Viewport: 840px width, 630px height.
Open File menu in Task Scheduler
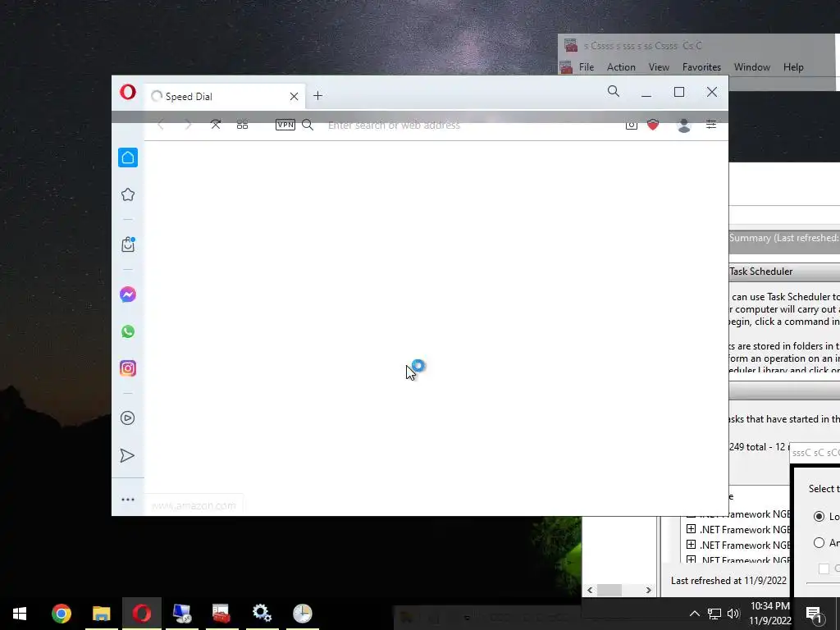point(586,67)
